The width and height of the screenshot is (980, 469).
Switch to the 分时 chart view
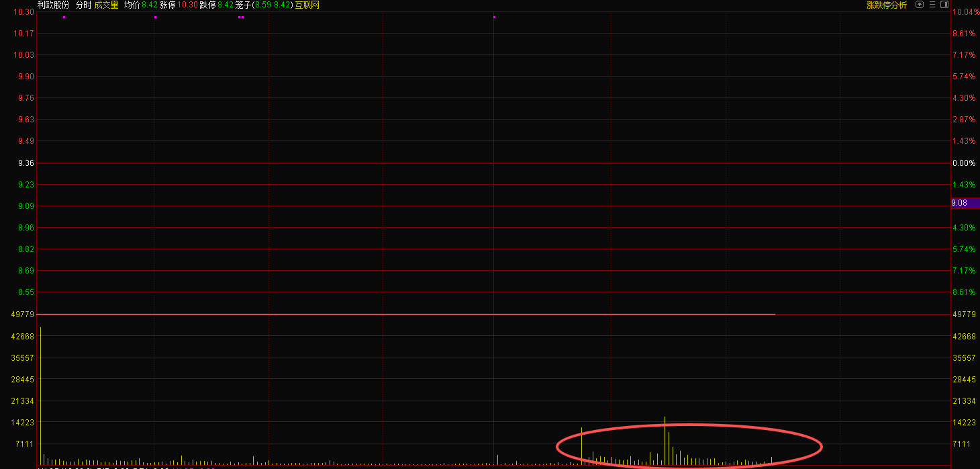coord(83,5)
